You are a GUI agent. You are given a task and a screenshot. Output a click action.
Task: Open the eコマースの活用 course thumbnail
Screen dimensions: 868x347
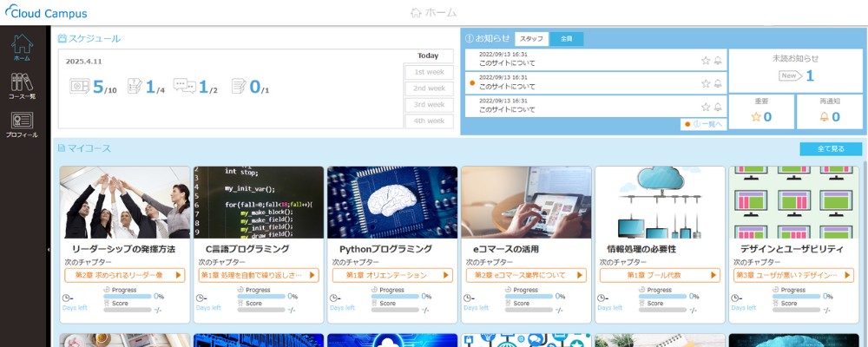526,202
